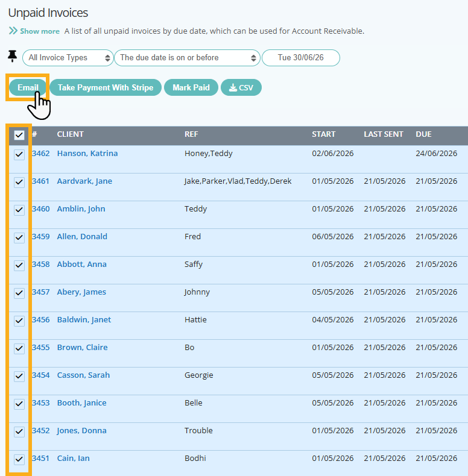Click the pin icon beside filters
The width and height of the screenshot is (468, 476).
pyautogui.click(x=13, y=56)
